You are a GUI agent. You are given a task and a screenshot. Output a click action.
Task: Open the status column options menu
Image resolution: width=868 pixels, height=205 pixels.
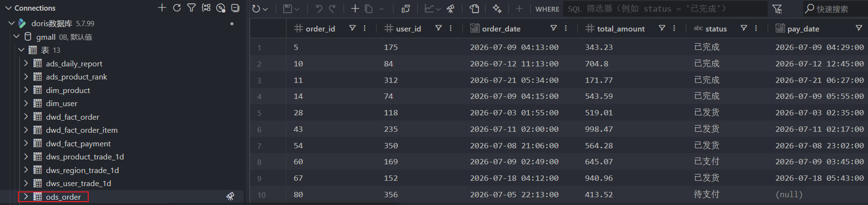click(756, 28)
